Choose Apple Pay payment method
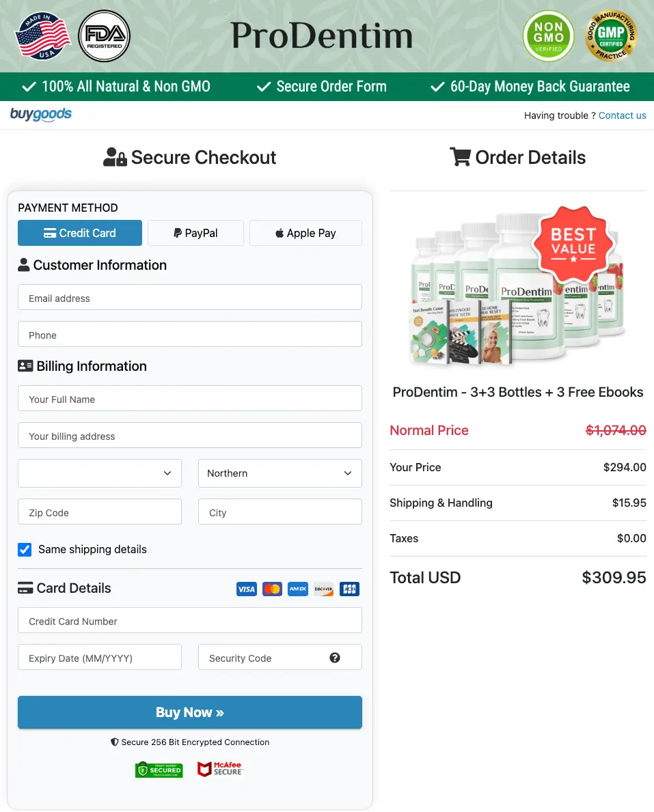Viewport: 654px width, 812px height. pos(305,233)
